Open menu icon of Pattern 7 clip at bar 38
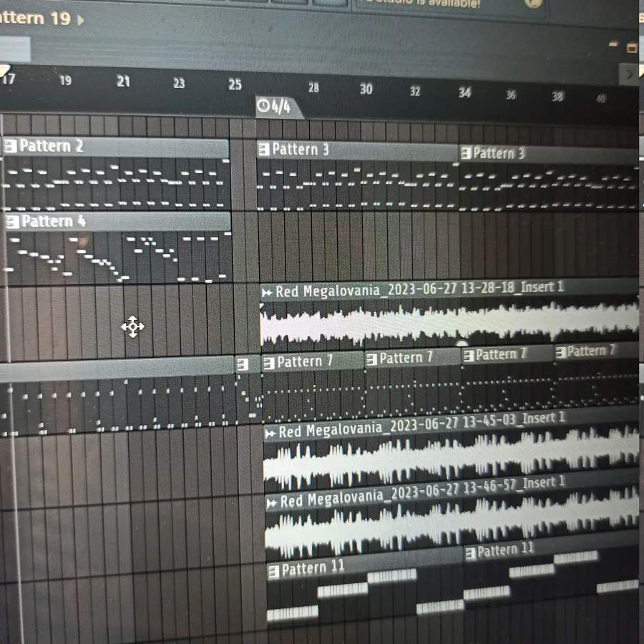Screen dimensions: 644x644 point(560,352)
